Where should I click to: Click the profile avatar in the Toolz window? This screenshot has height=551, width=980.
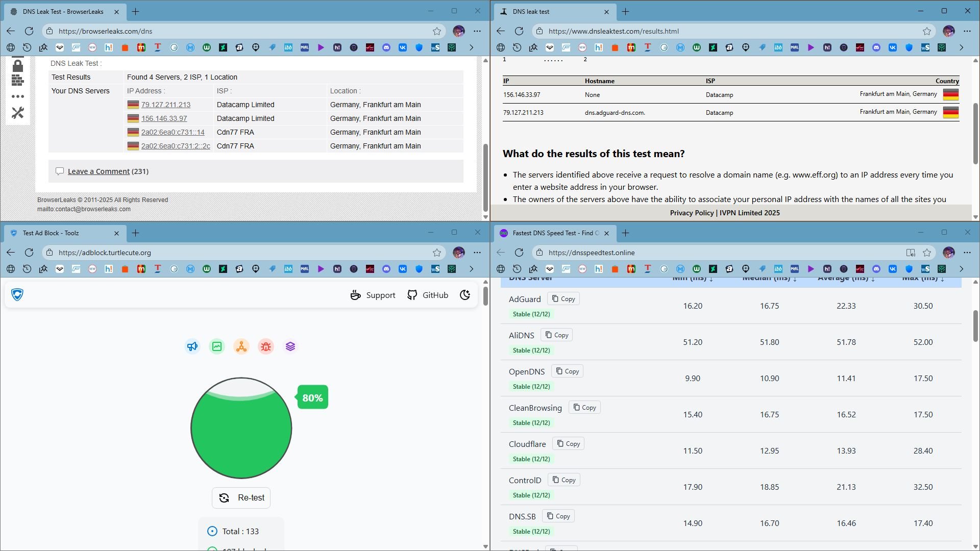(459, 253)
